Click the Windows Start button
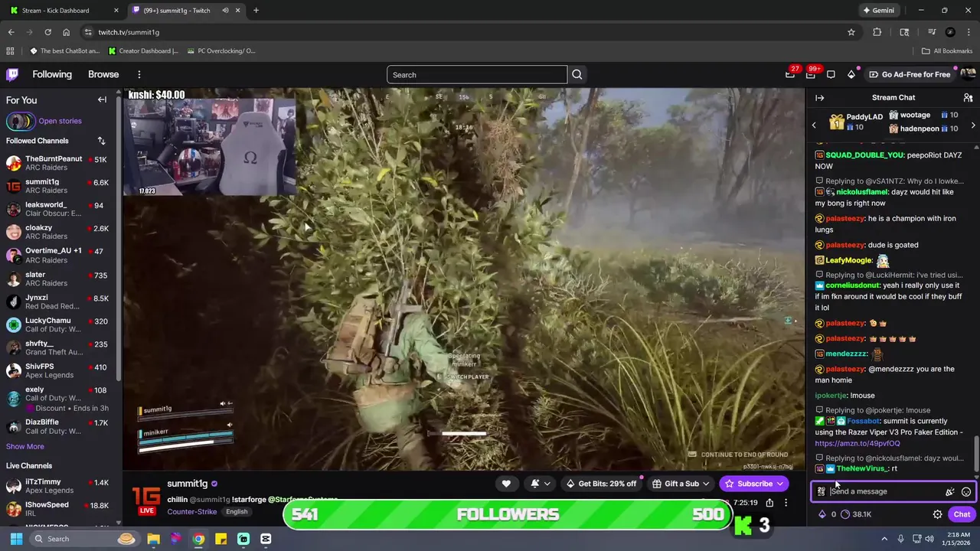This screenshot has width=980, height=551. tap(16, 539)
